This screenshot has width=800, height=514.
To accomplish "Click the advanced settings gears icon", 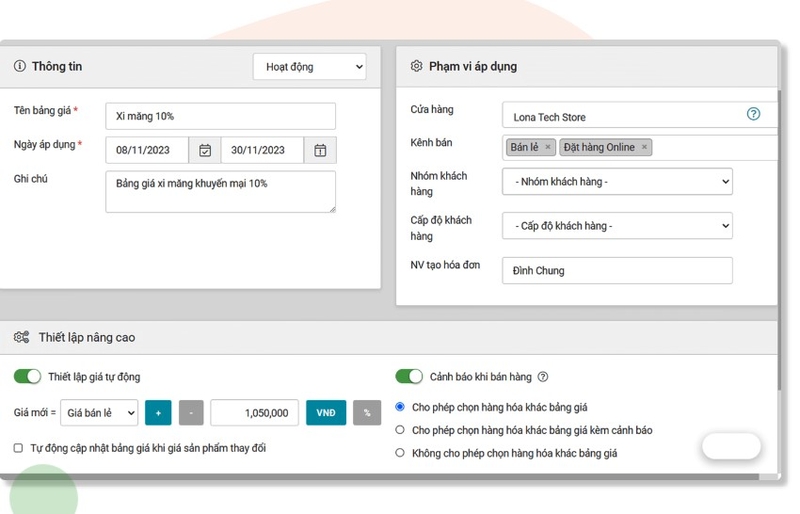I will [21, 337].
